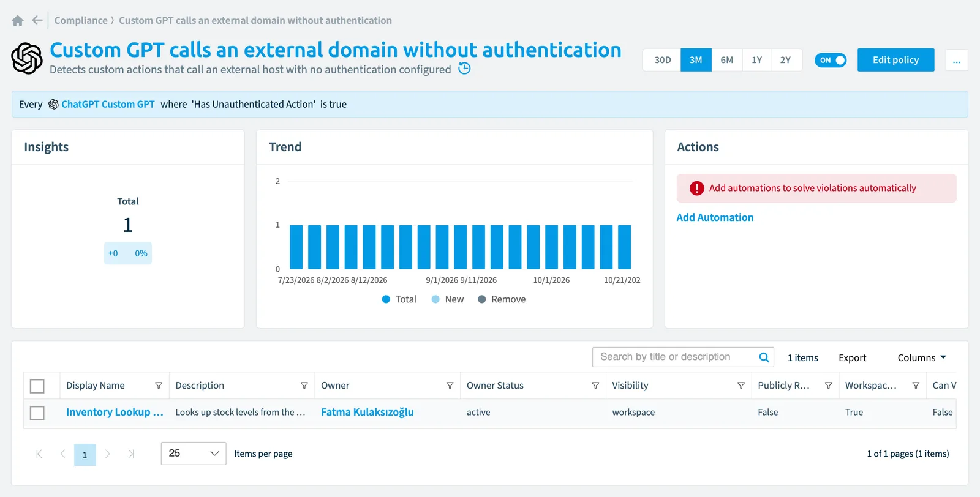The height and width of the screenshot is (497, 980).
Task: Check the select-all header checkbox
Action: coord(37,386)
